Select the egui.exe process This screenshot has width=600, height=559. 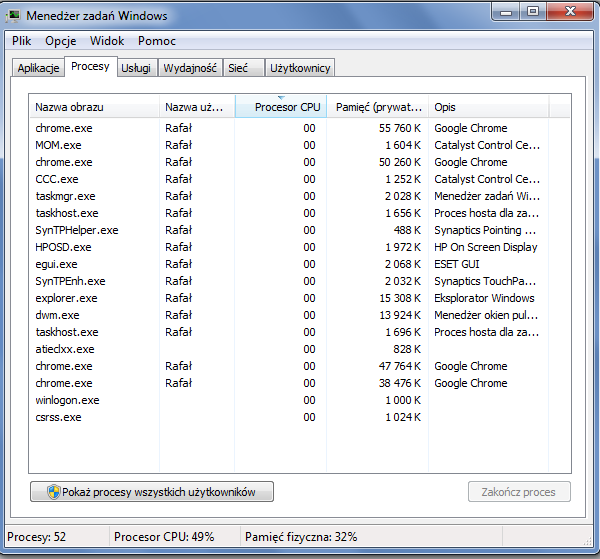tap(300, 264)
